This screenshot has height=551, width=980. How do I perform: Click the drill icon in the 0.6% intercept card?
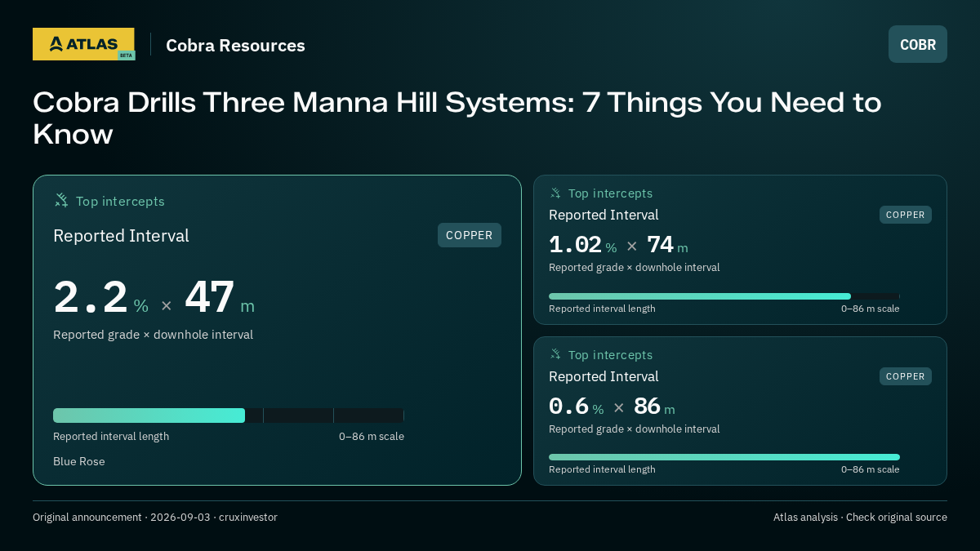click(x=555, y=354)
